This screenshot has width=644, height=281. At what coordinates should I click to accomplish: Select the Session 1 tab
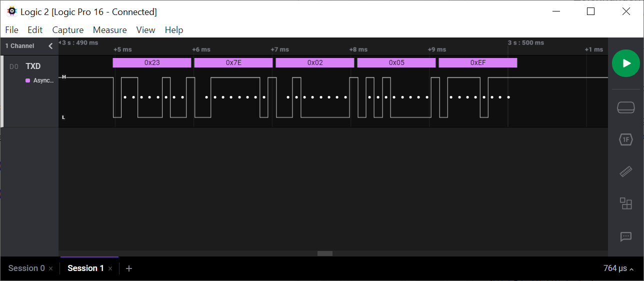pos(85,268)
